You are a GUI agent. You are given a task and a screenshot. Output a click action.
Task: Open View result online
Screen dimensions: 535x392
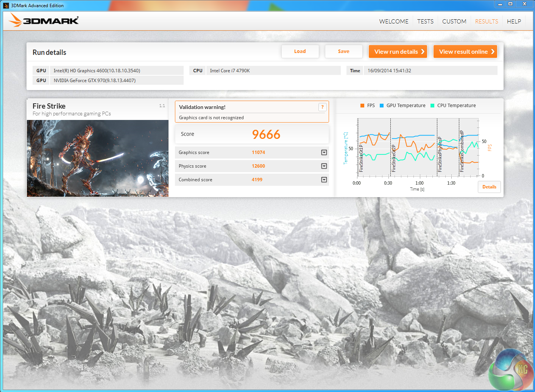tap(465, 51)
